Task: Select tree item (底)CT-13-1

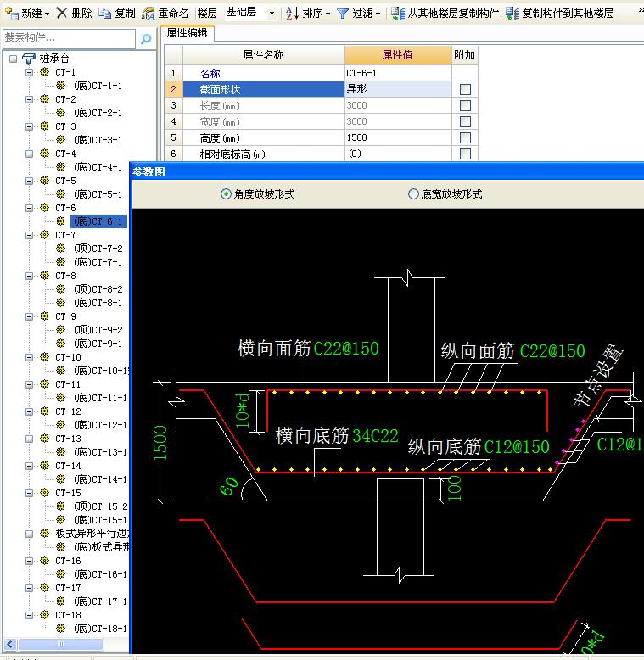Action: point(100,452)
